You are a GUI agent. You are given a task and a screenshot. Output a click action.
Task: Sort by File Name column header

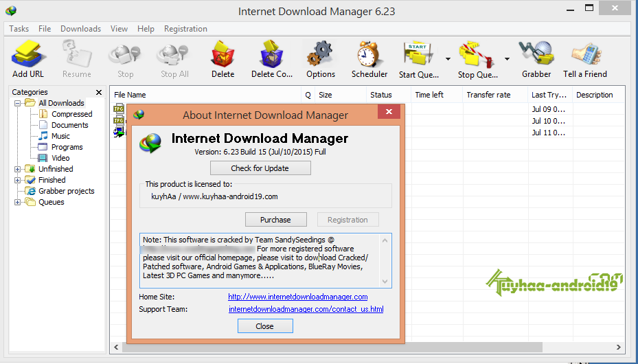click(x=205, y=95)
